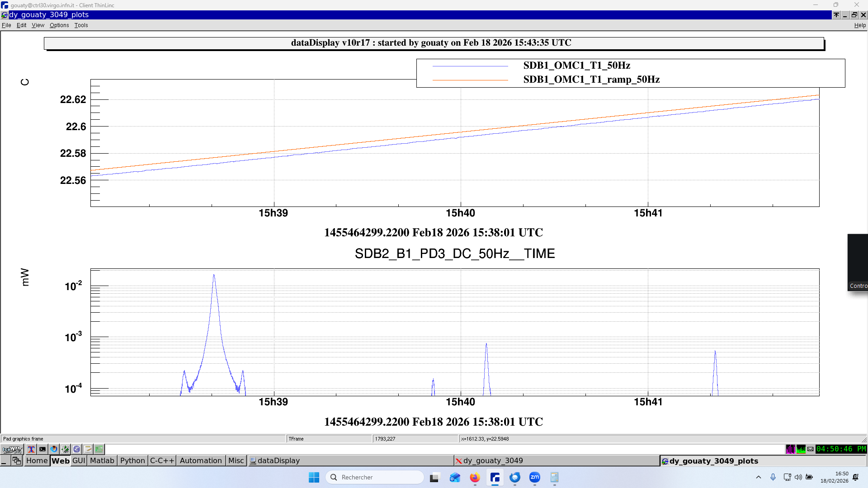Click the dataDisplay taskbar window button
Viewport: 868px width, 488px height.
click(x=278, y=461)
